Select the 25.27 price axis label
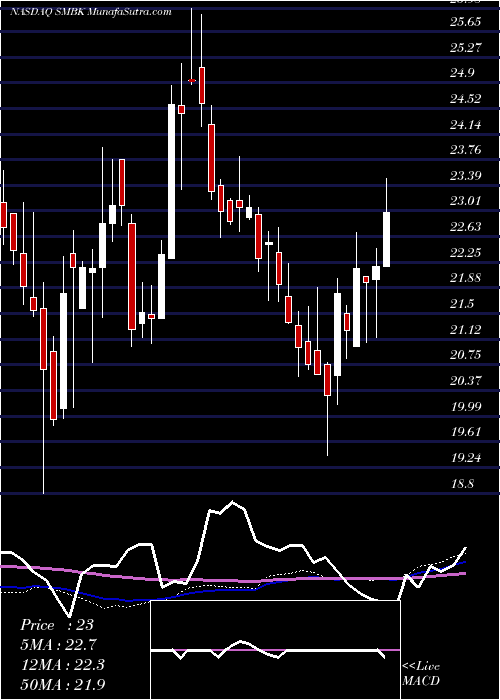500x700 pixels. [x=465, y=47]
